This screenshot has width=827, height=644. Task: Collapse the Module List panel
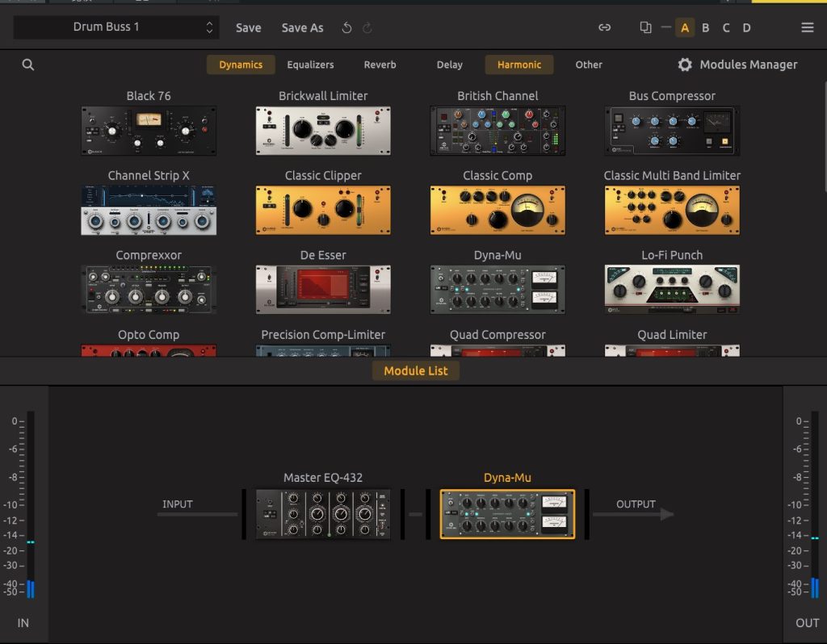pos(415,371)
